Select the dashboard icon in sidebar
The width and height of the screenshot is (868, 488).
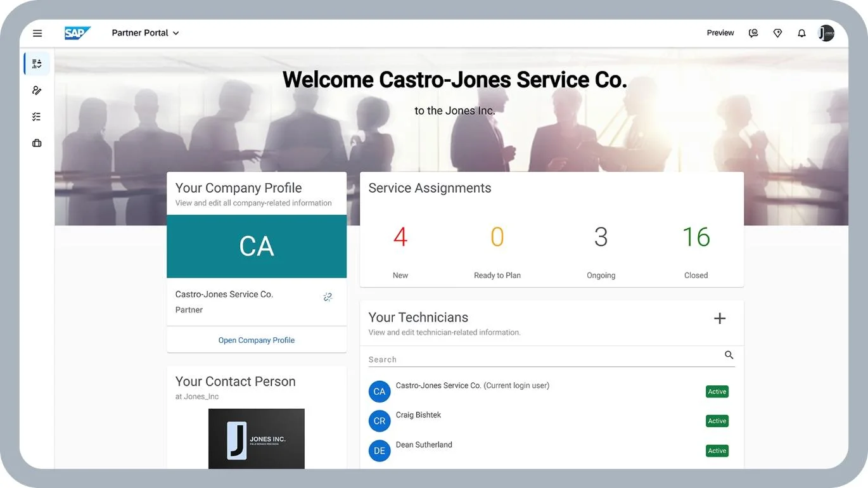click(37, 63)
